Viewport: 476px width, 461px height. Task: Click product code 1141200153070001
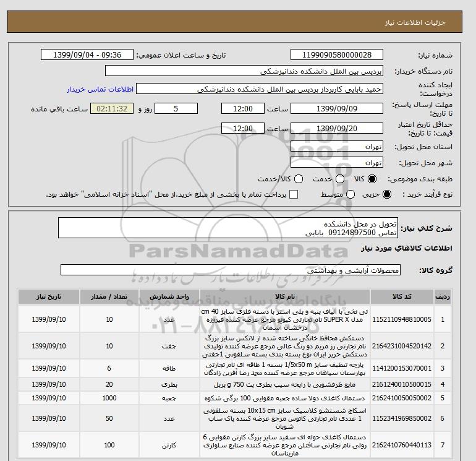click(402, 368)
